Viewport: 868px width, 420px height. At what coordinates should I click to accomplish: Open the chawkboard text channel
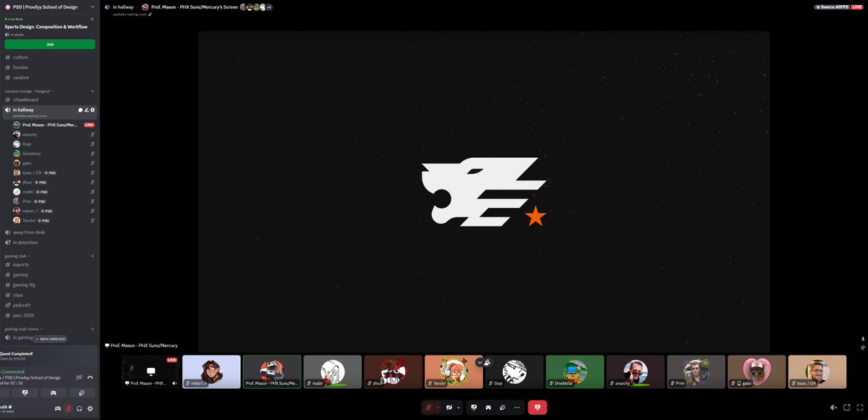(50, 100)
